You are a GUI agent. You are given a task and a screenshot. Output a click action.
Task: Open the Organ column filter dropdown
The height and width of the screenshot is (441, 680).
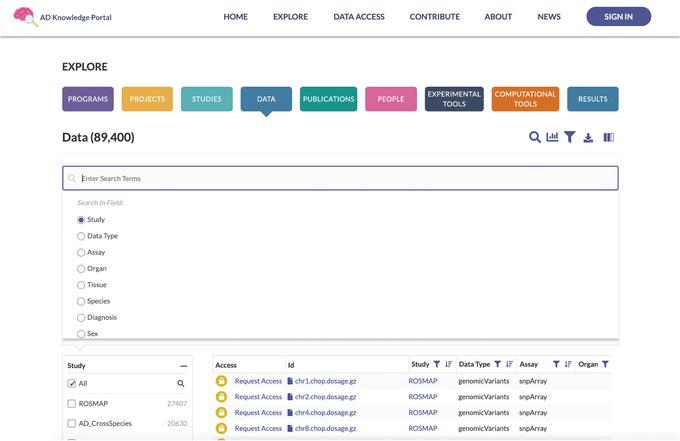[x=605, y=365]
